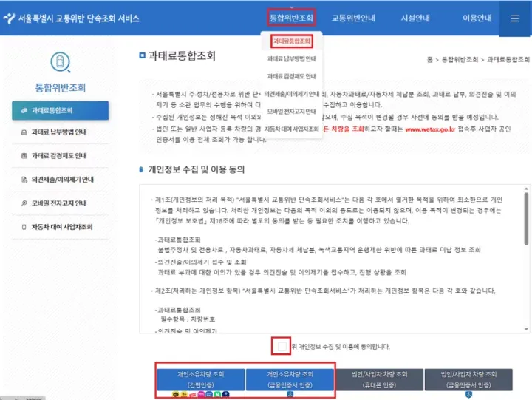The width and height of the screenshot is (532, 400).
Task: Click icon beside 모바일 전자고지 안내 sidebar item
Action: click(x=24, y=203)
